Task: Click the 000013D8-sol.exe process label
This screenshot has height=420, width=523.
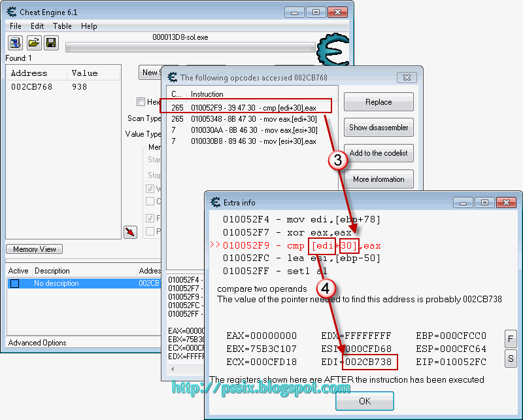Action: (x=180, y=37)
